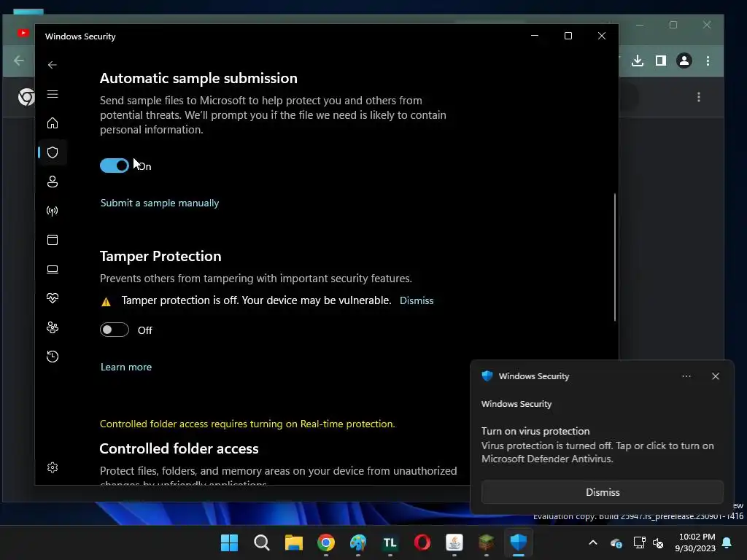Click the network display tray icon
The image size is (747, 560).
click(639, 542)
